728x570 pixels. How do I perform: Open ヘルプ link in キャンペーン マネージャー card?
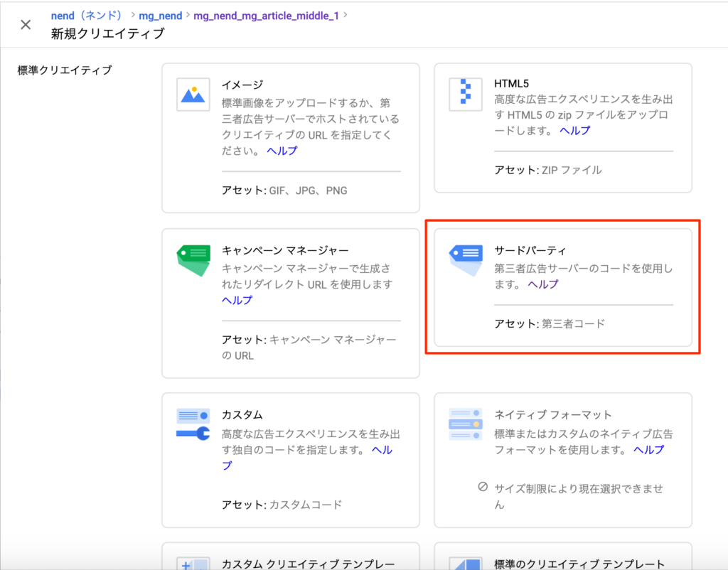(x=237, y=301)
